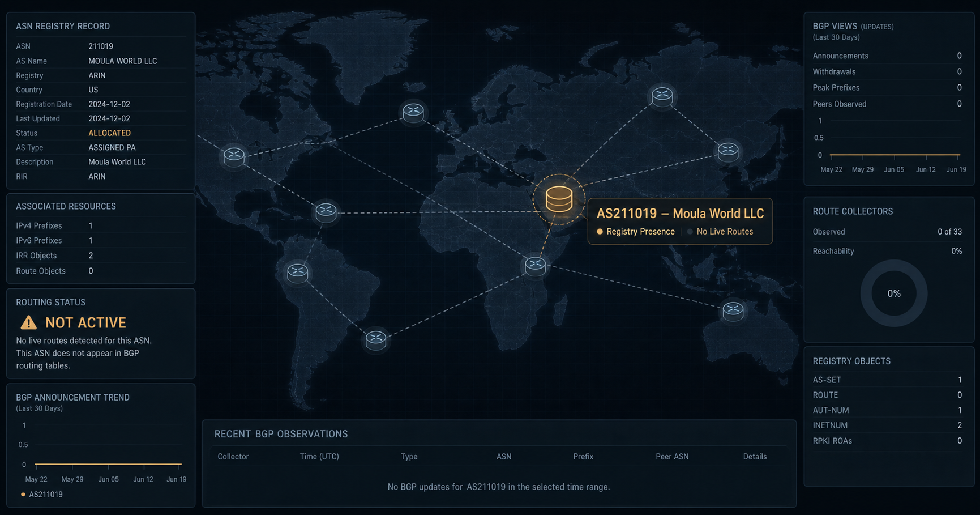Click the ASN value 211019
This screenshot has width=980, height=515.
tap(101, 46)
